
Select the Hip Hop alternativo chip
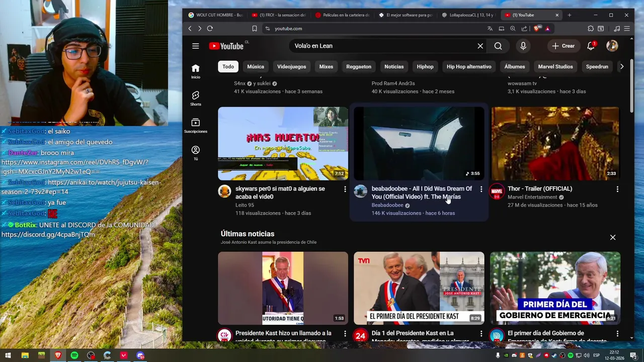(469, 66)
